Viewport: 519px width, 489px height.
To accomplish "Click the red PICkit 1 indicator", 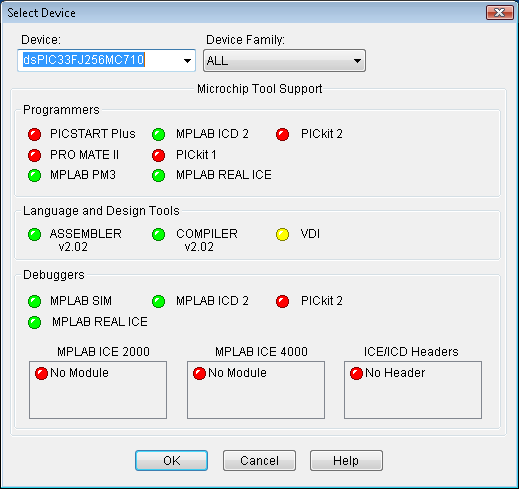I will tap(158, 155).
